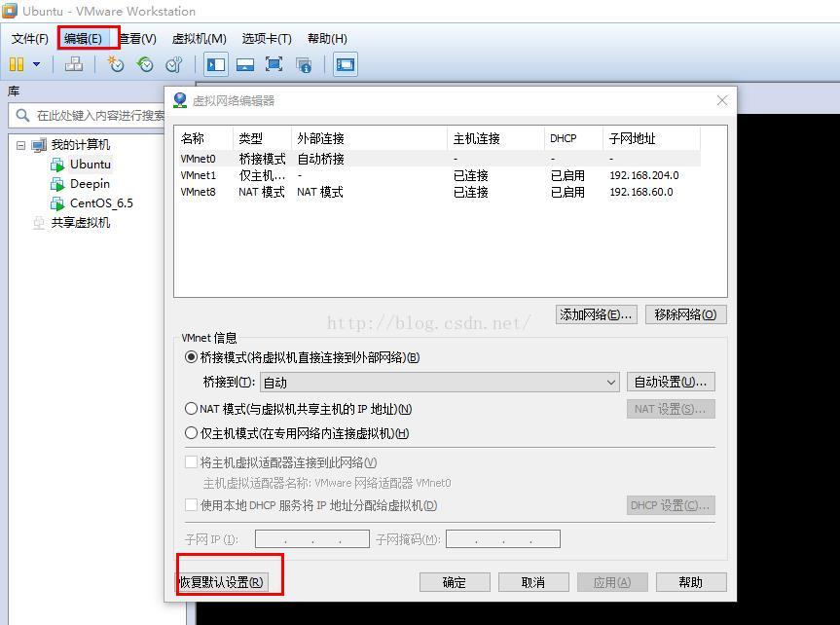
Task: Click the 添加网络(E)... button
Action: pos(597,314)
